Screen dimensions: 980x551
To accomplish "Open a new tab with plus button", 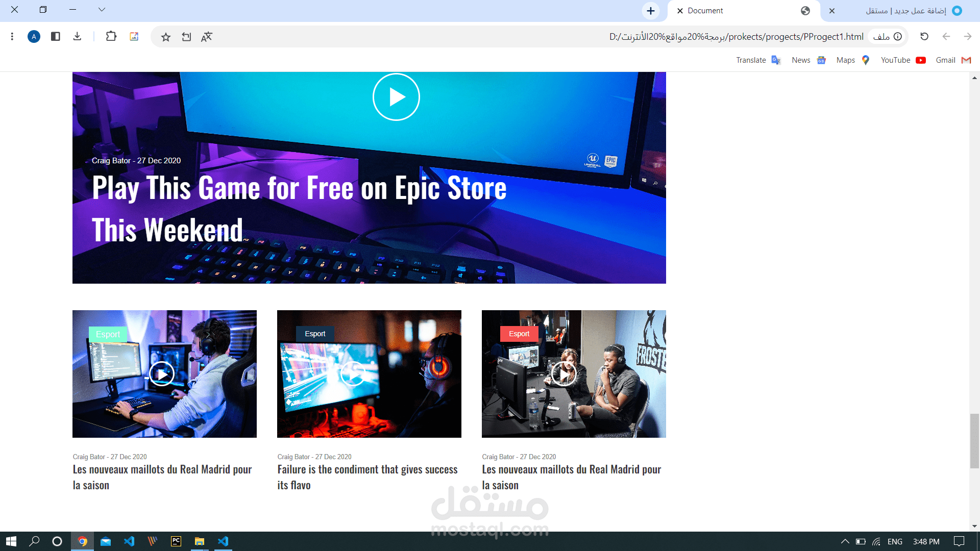I will coord(650,11).
